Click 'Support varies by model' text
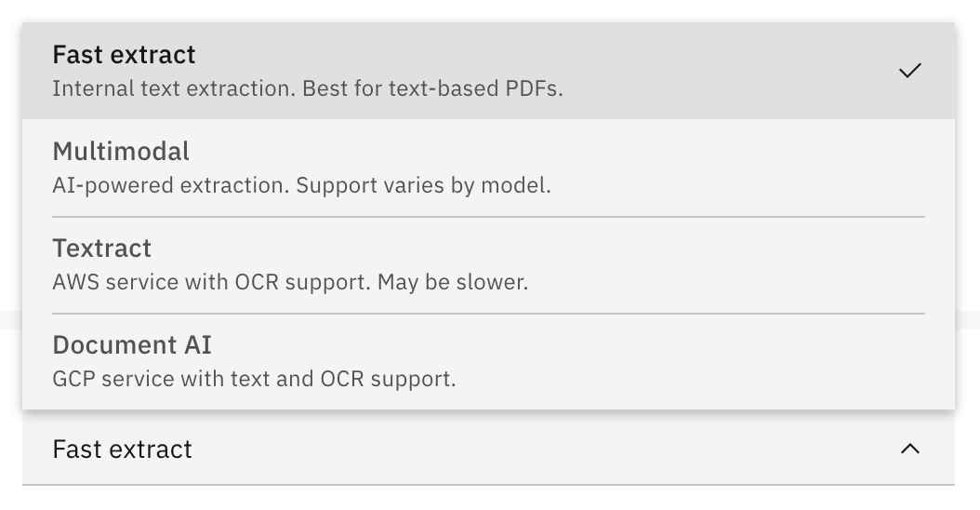This screenshot has width=980, height=510. click(423, 185)
